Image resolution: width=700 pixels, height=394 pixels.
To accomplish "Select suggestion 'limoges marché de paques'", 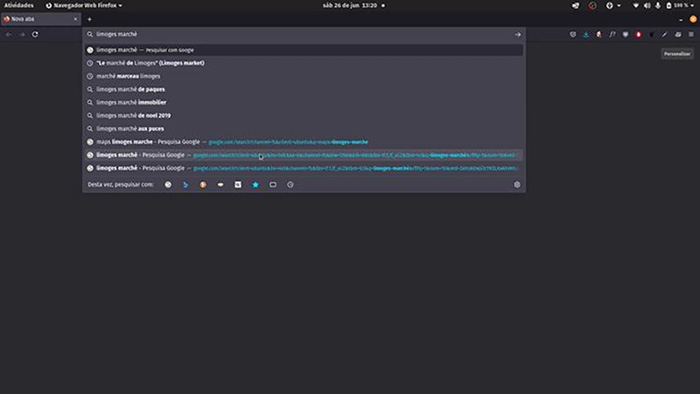I will coord(303,89).
